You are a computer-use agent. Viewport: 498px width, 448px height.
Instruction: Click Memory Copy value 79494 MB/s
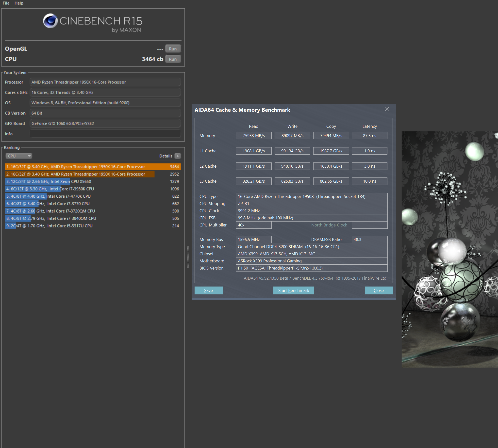pyautogui.click(x=331, y=136)
